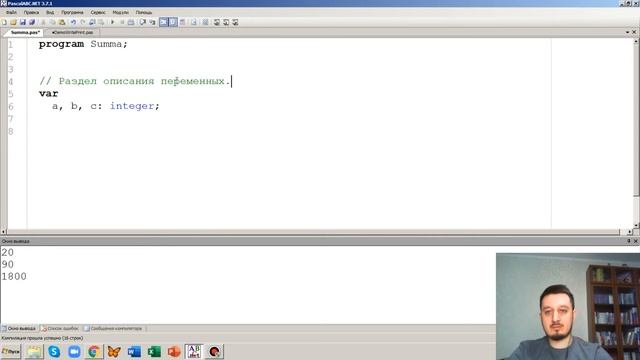
Task: Click the cut scissors toolbar icon
Action: pos(43,22)
